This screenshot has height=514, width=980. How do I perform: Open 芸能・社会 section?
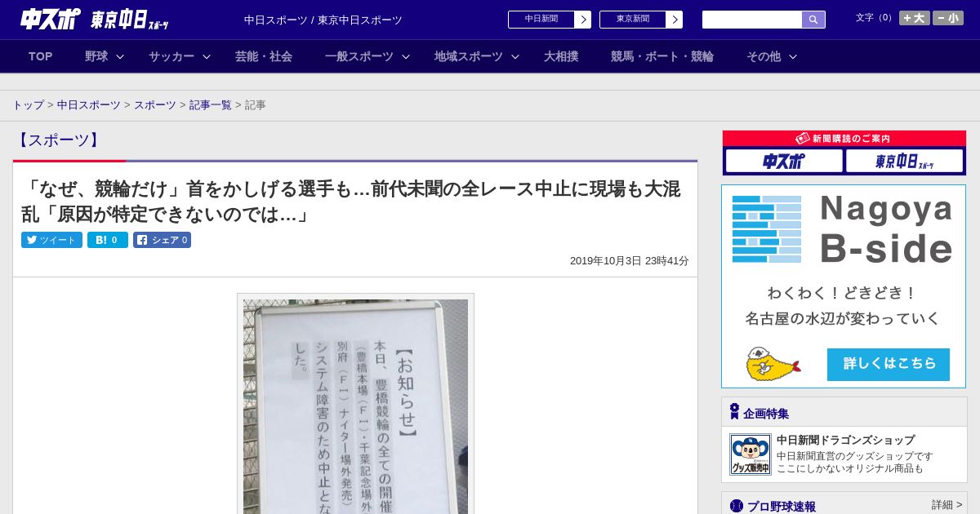264,56
